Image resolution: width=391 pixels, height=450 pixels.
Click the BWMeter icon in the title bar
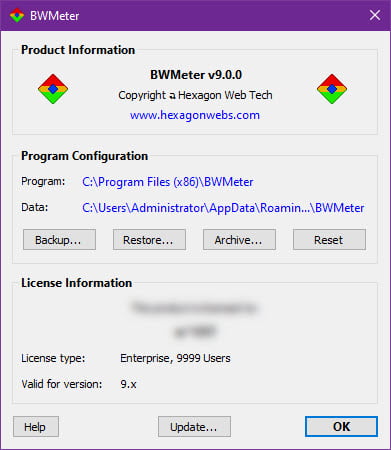pos(17,16)
